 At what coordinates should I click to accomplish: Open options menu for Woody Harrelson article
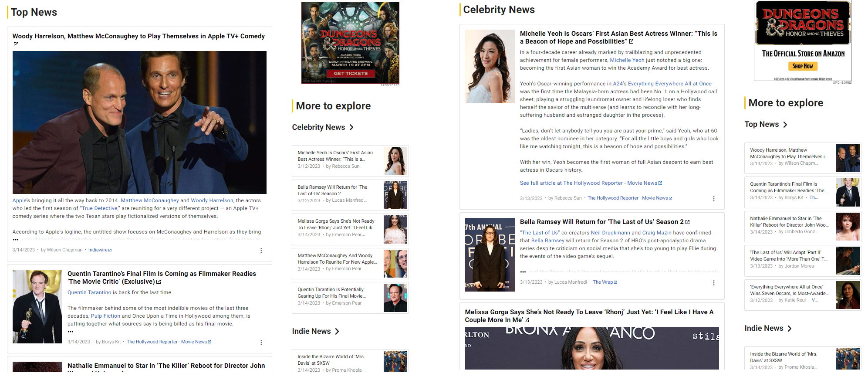261,251
